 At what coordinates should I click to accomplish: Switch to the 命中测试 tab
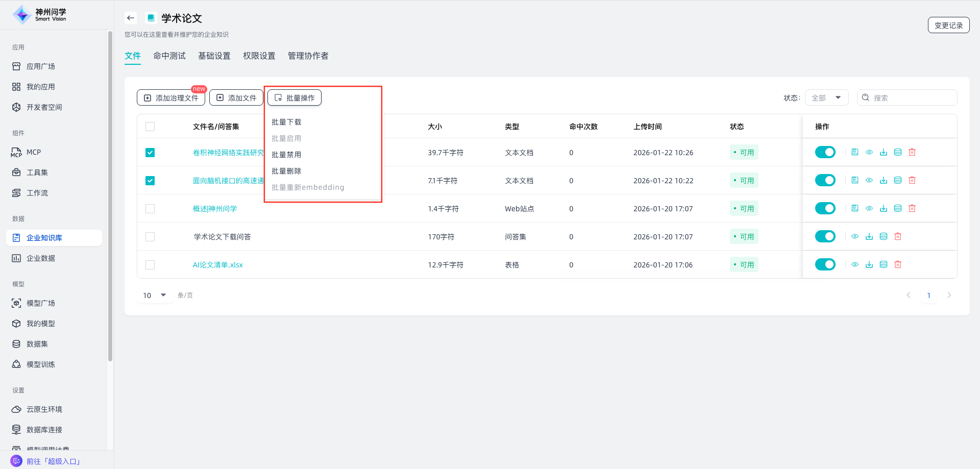[x=169, y=56]
